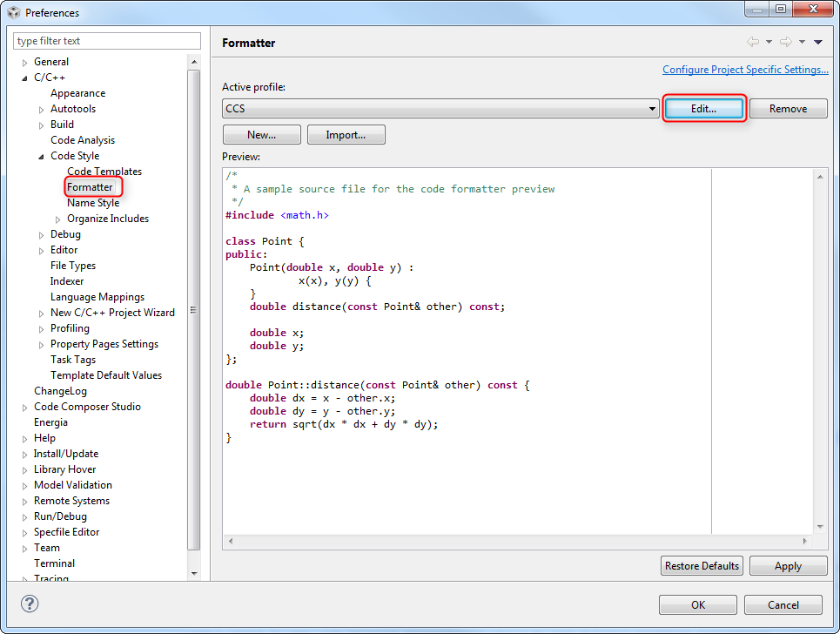Click preview scrollbar up arrow
Viewport: 840px width, 634px height.
tap(820, 177)
